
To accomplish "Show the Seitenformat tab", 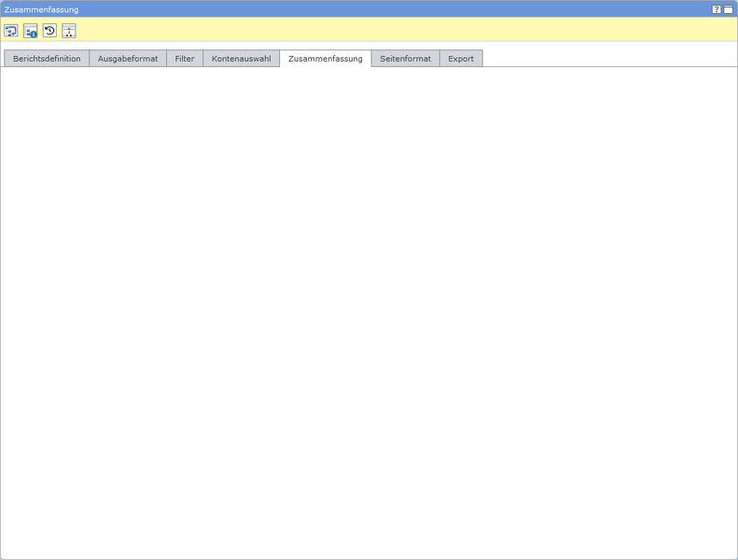I will pyautogui.click(x=405, y=59).
